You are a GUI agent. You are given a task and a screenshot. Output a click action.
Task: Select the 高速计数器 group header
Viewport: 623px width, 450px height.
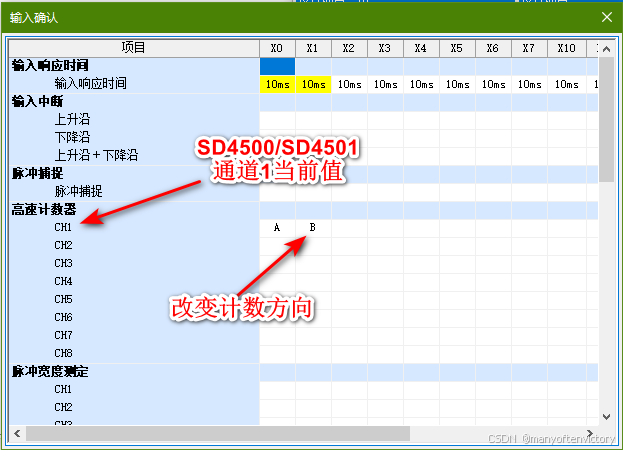[x=134, y=210]
